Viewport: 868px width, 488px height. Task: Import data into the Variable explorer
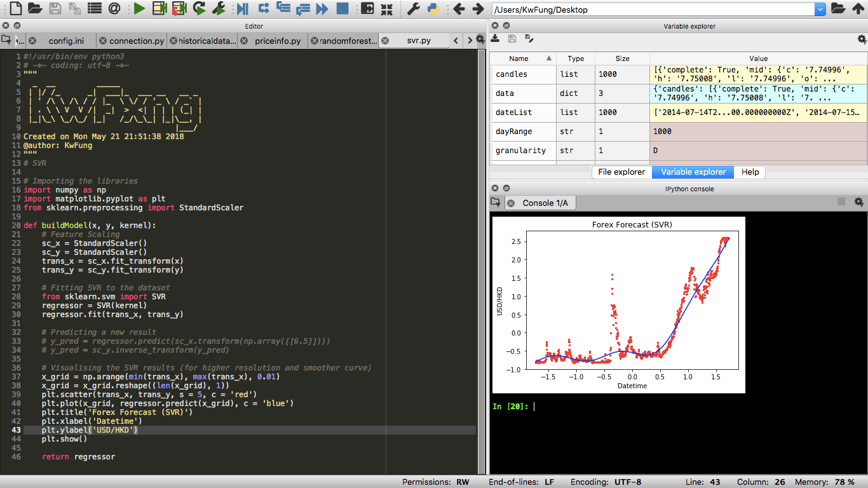[496, 39]
